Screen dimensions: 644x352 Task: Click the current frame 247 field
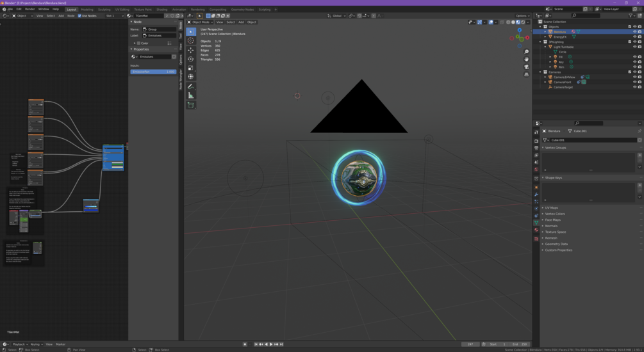pos(471,344)
